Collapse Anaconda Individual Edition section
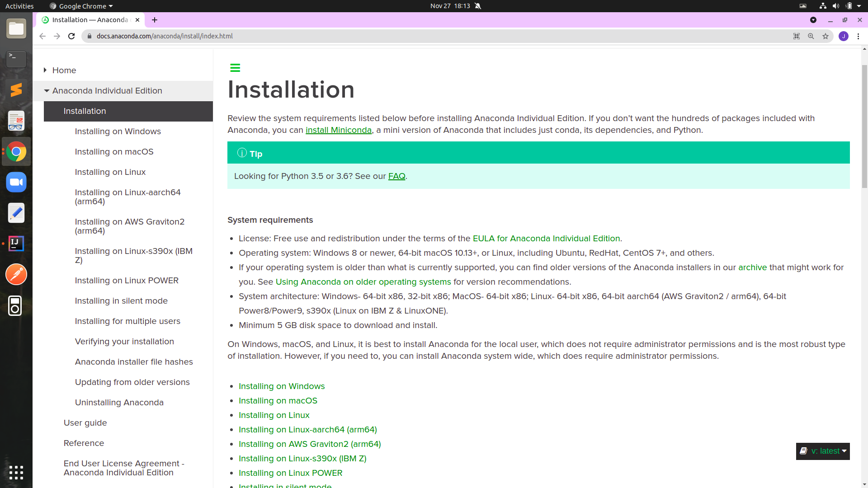 (x=47, y=91)
